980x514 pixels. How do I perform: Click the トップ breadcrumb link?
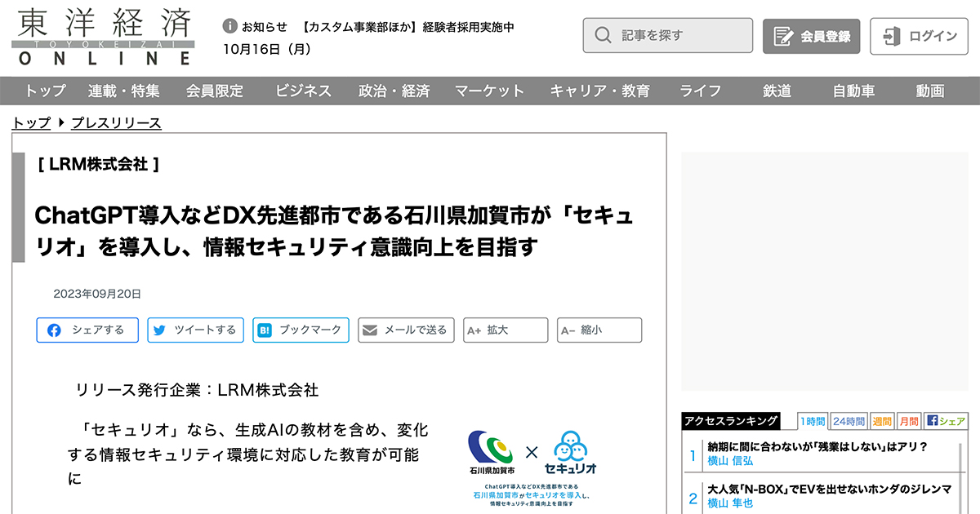pos(31,123)
